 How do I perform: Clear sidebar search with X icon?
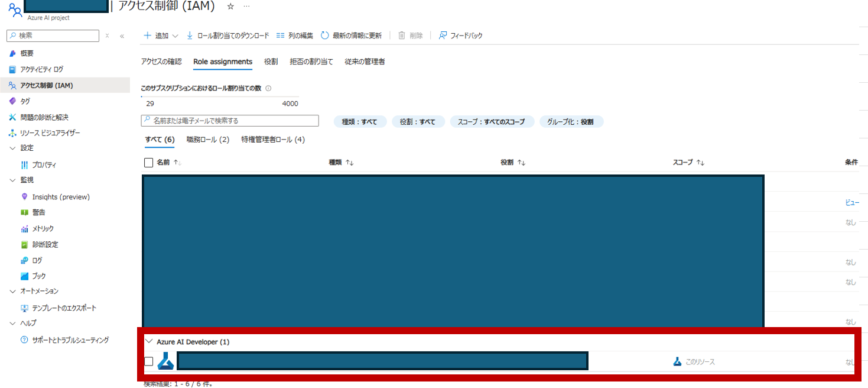coord(107,36)
